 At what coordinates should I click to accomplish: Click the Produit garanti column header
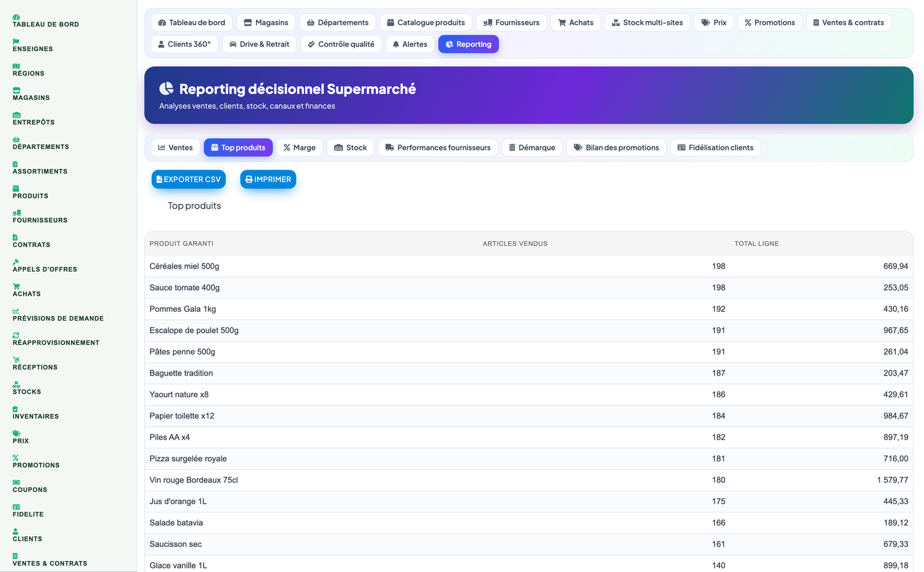(x=182, y=244)
